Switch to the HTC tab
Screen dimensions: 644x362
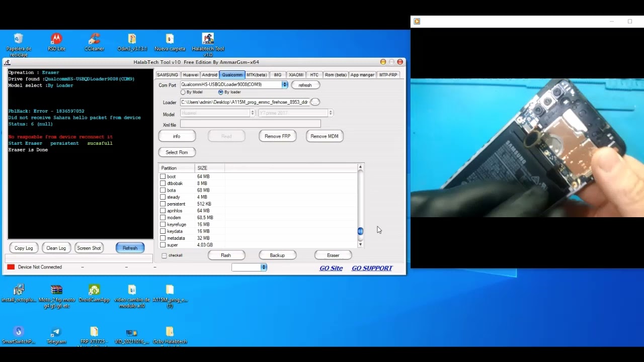[x=314, y=75]
